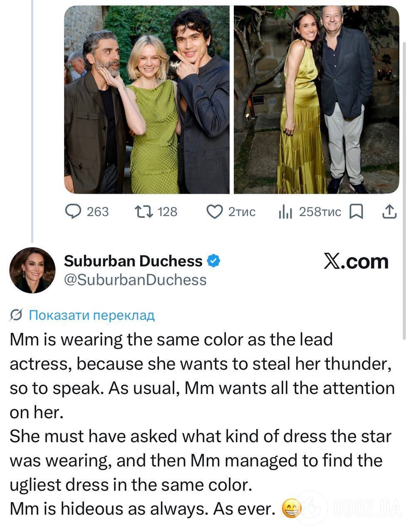This screenshot has width=409, height=532.
Task: Open Suburban Duchess profile avatar
Action: (x=32, y=271)
